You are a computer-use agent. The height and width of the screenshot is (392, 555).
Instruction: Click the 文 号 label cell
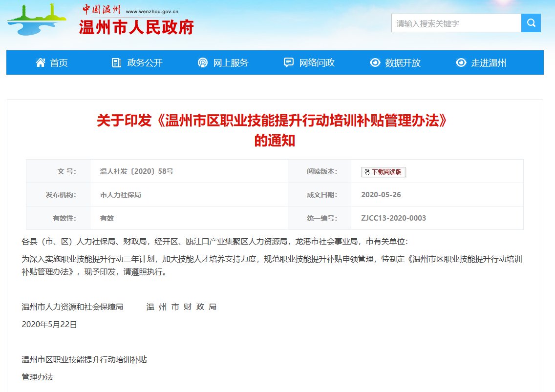click(x=58, y=171)
